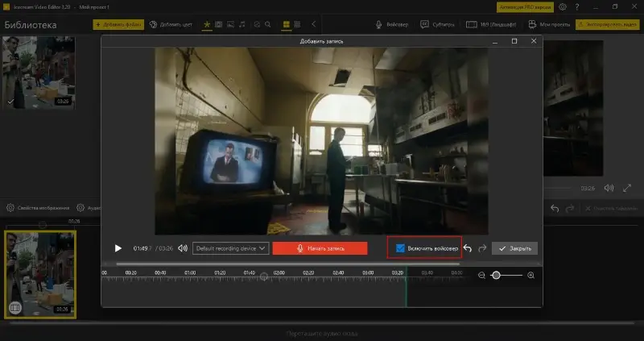Switch the library to small grid view
This screenshot has width=644, height=341.
[x=297, y=25]
